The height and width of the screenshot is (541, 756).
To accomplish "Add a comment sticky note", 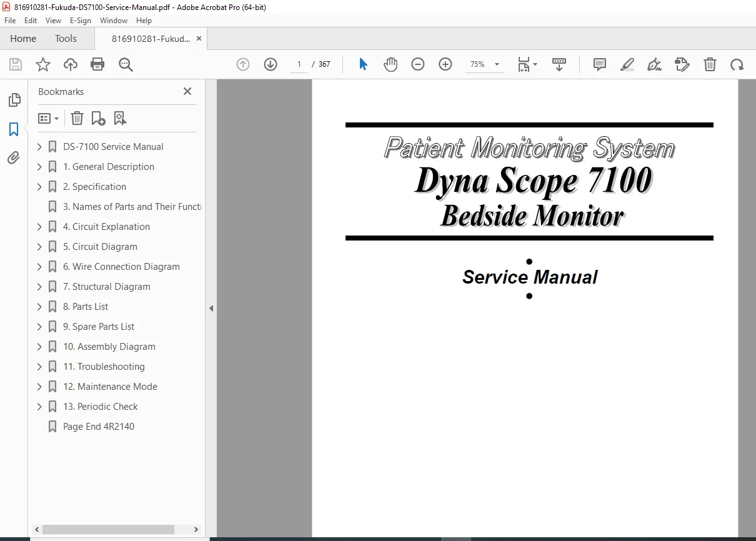I will tap(600, 64).
